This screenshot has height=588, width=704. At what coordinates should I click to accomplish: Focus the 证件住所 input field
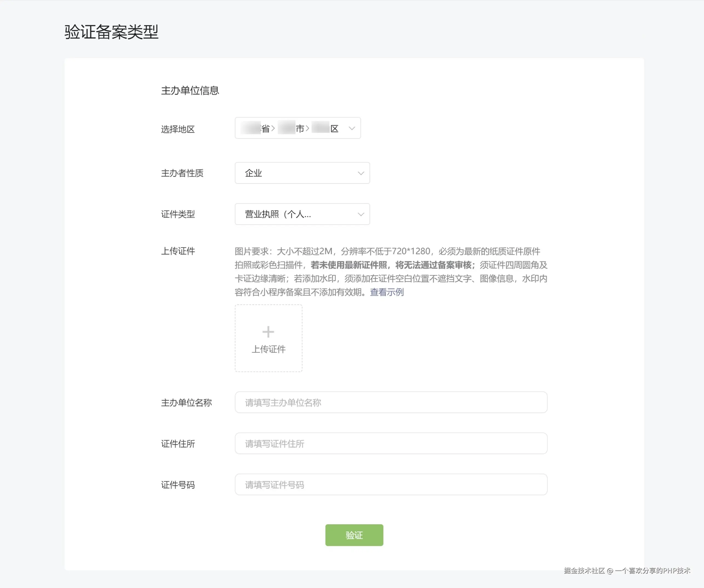pos(391,444)
